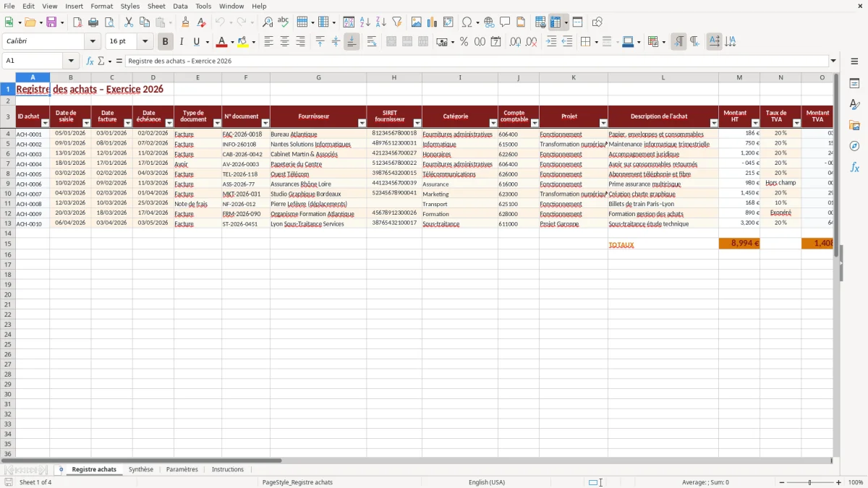This screenshot has width=868, height=488.
Task: Click Export as PDF icon
Action: click(x=77, y=22)
